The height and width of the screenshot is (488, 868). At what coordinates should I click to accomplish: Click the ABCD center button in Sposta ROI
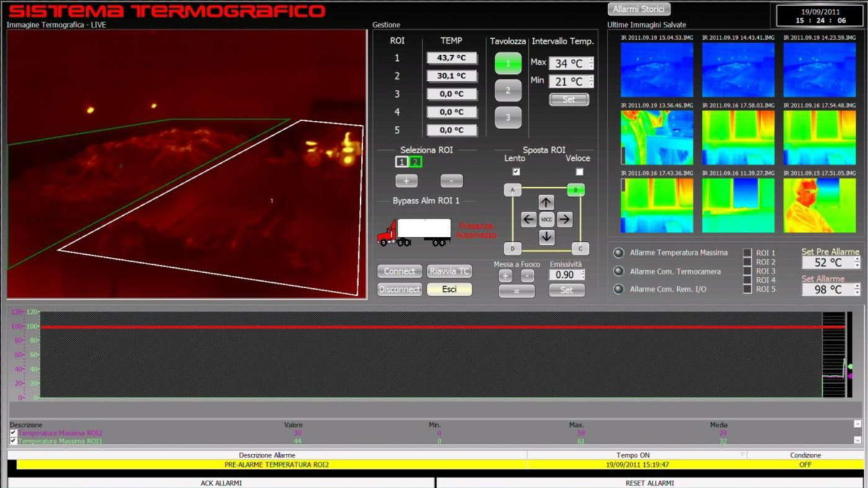[x=546, y=220]
